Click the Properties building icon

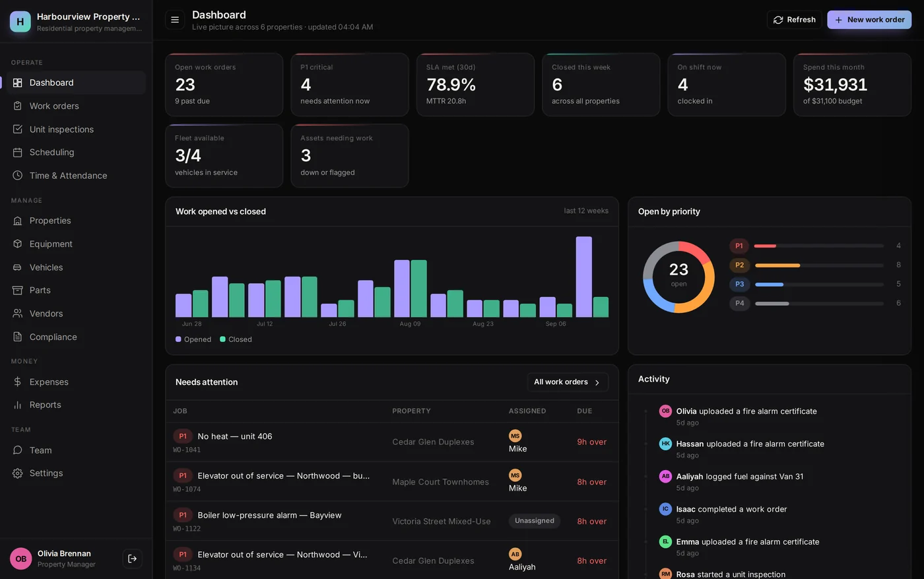point(18,221)
